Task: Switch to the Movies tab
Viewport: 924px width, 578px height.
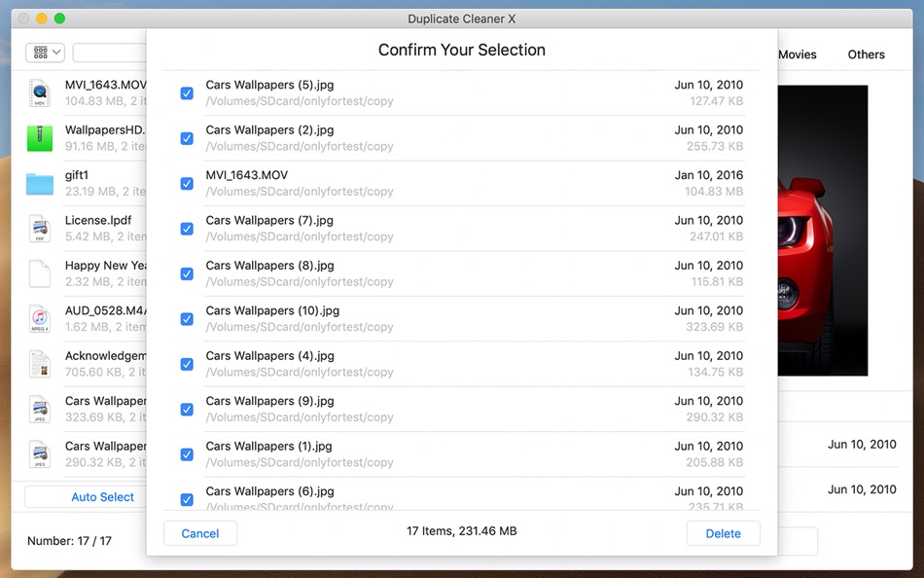Action: click(x=798, y=54)
